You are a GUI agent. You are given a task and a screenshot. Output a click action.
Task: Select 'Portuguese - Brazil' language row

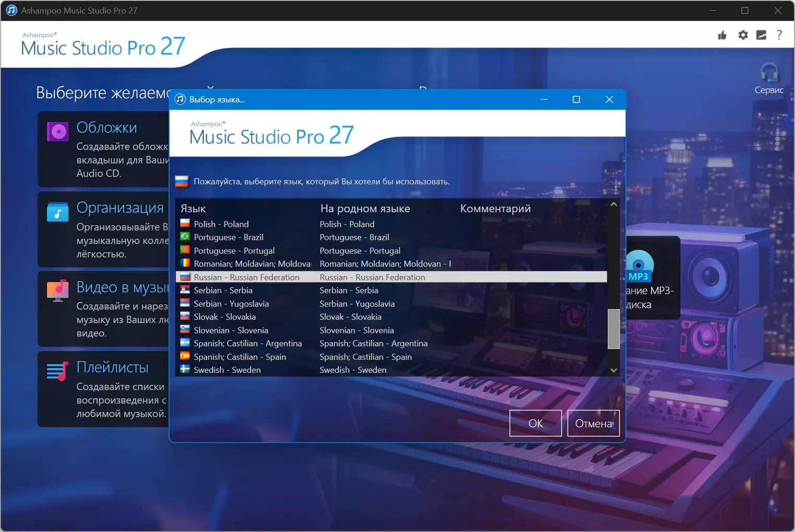click(391, 237)
